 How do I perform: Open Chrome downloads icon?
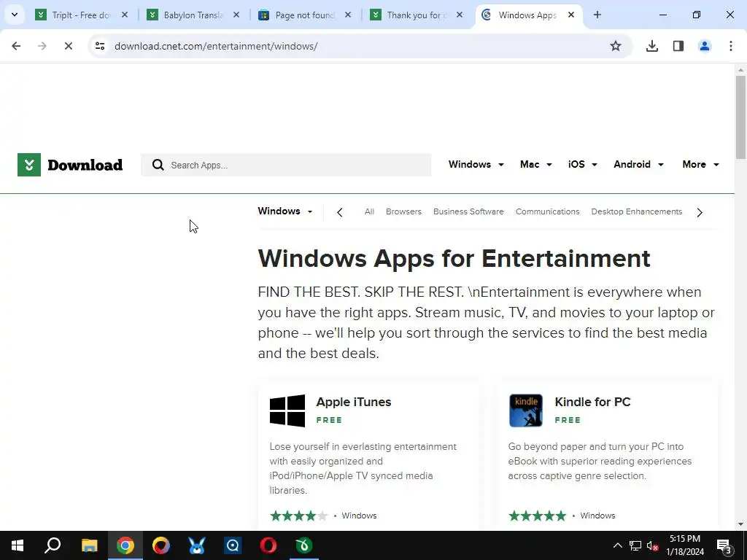(x=651, y=46)
